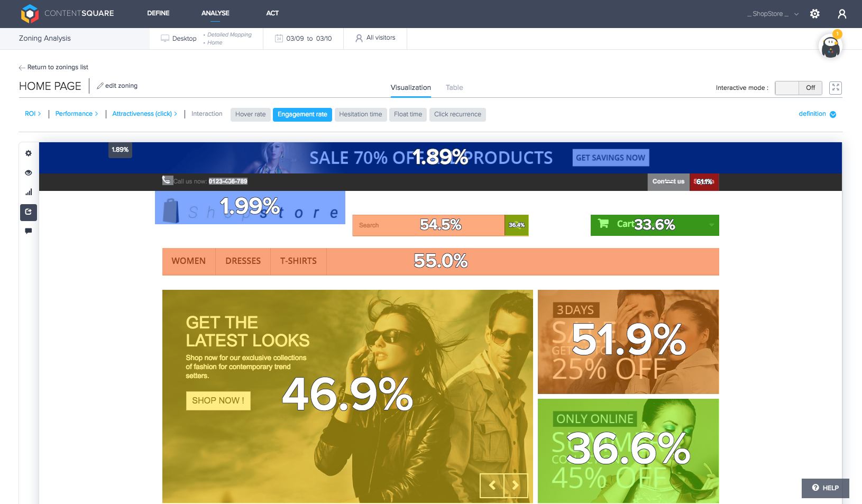Select the Engagement rate metric
Image resolution: width=862 pixels, height=504 pixels.
click(x=302, y=114)
